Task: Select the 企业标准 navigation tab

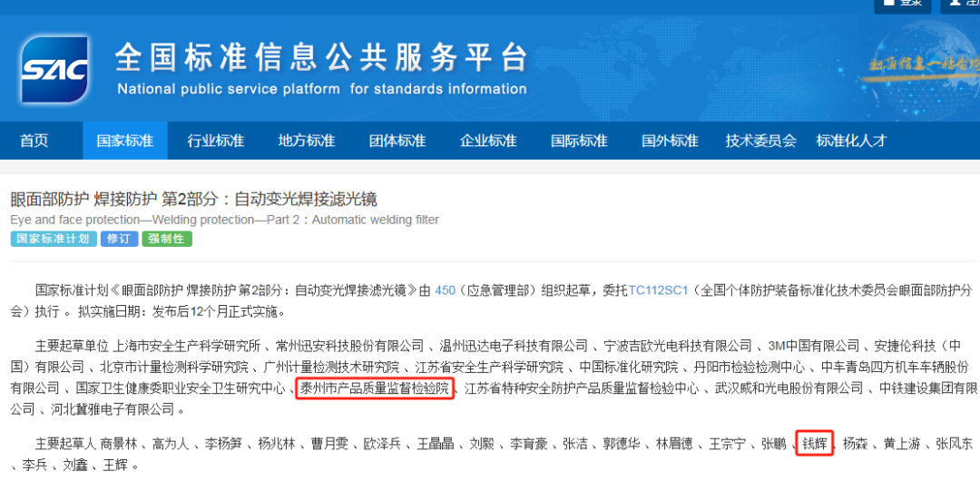Action: click(x=488, y=141)
